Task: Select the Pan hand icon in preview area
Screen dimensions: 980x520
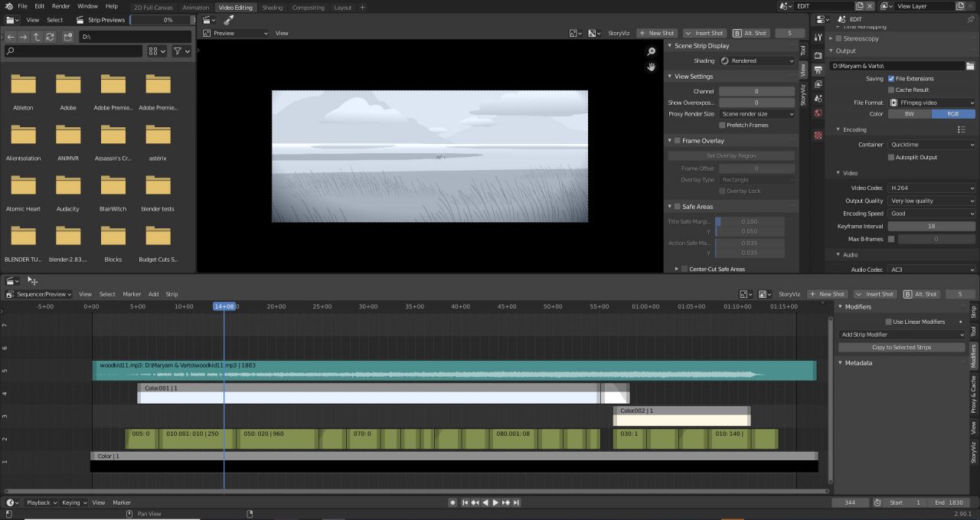Action: (x=651, y=67)
